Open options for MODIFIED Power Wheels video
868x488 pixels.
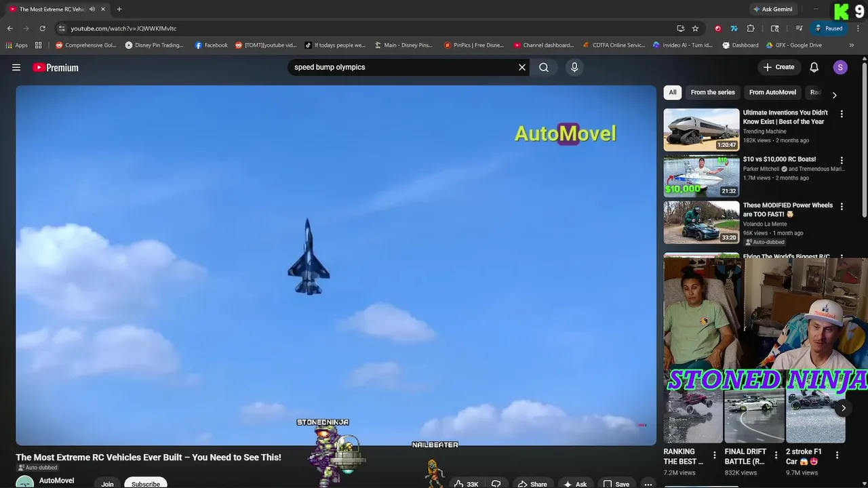tap(842, 206)
